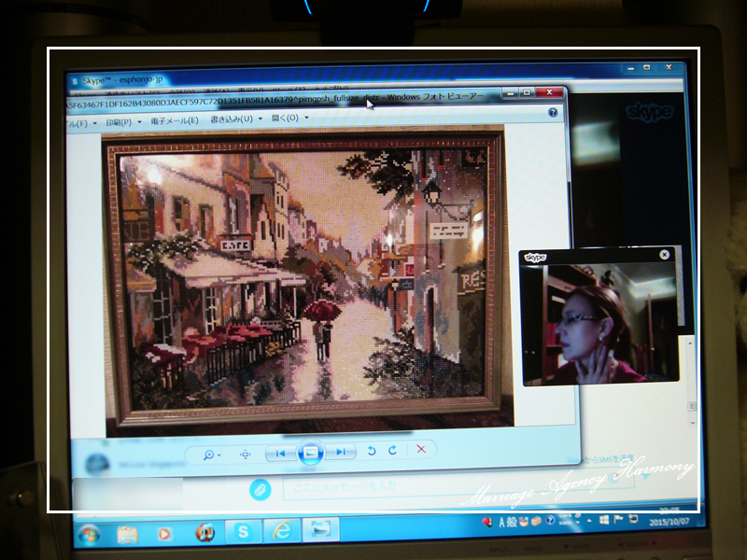Switch to Skype via its taskbar button

coord(244,531)
